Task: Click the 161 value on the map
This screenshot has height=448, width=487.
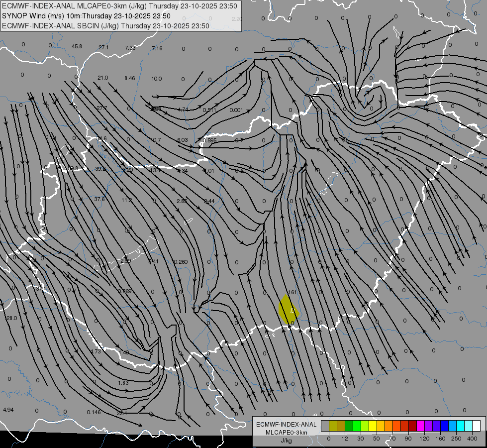Action: (292, 292)
